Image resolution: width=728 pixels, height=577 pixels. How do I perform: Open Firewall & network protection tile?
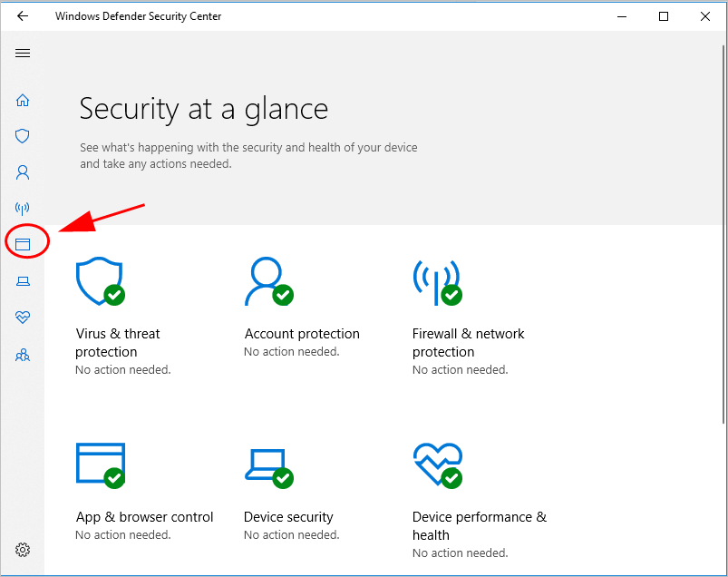point(437,283)
